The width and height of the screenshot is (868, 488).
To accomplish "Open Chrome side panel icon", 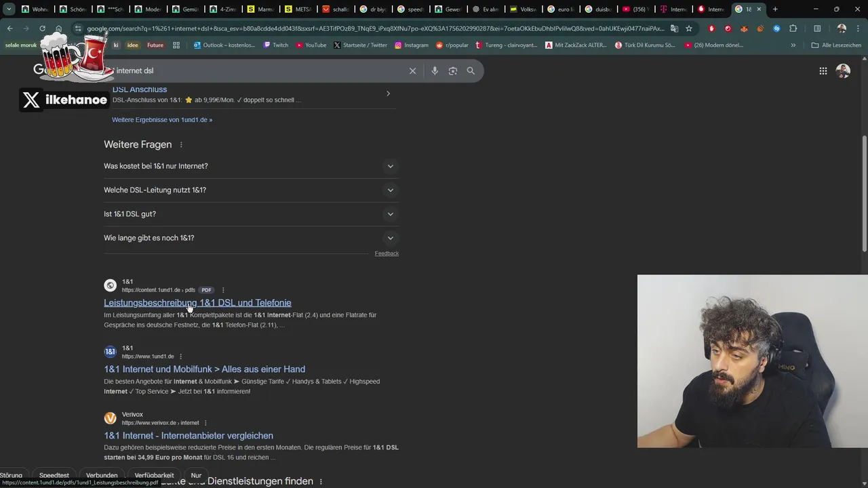I will 817,28.
